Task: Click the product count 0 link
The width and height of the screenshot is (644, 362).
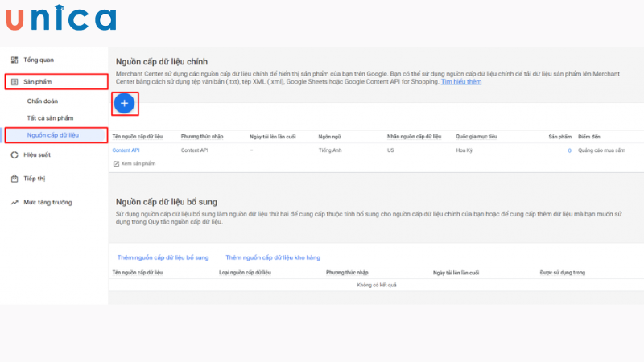Action: 569,150
